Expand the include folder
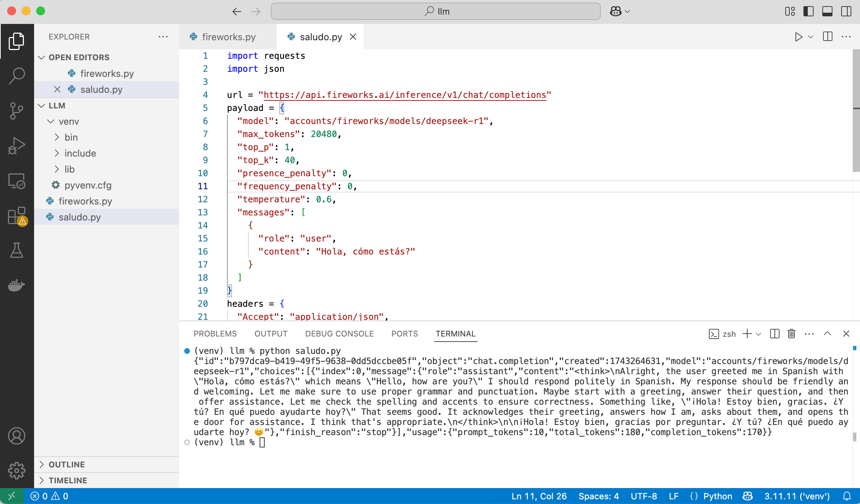The height and width of the screenshot is (504, 860). [x=57, y=153]
